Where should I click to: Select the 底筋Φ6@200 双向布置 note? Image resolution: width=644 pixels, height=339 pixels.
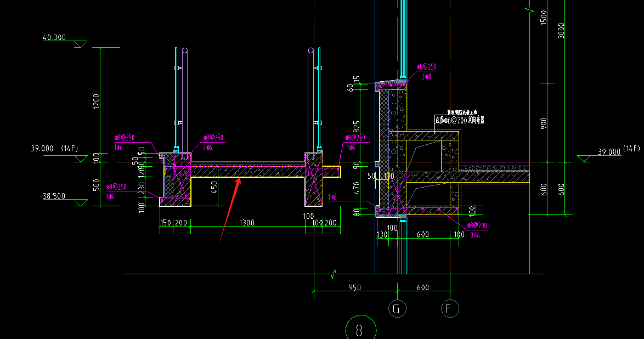coord(460,120)
